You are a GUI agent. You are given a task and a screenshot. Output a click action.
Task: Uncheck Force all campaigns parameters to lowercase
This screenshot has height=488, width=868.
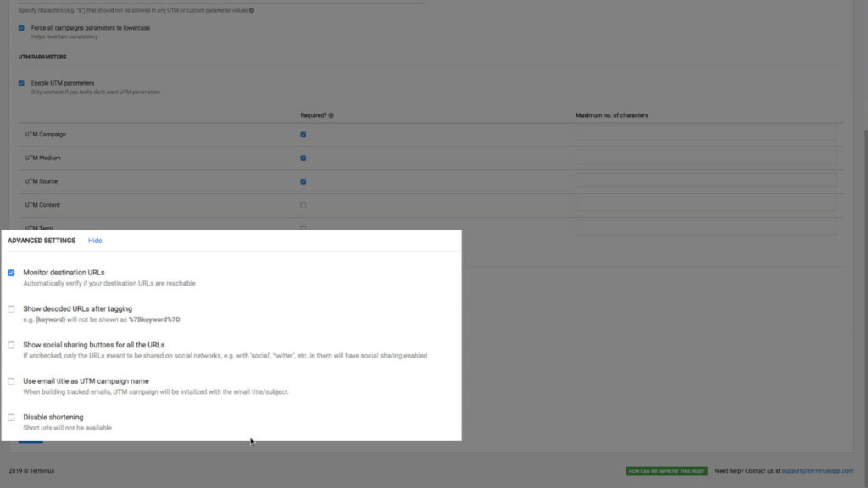pyautogui.click(x=20, y=27)
